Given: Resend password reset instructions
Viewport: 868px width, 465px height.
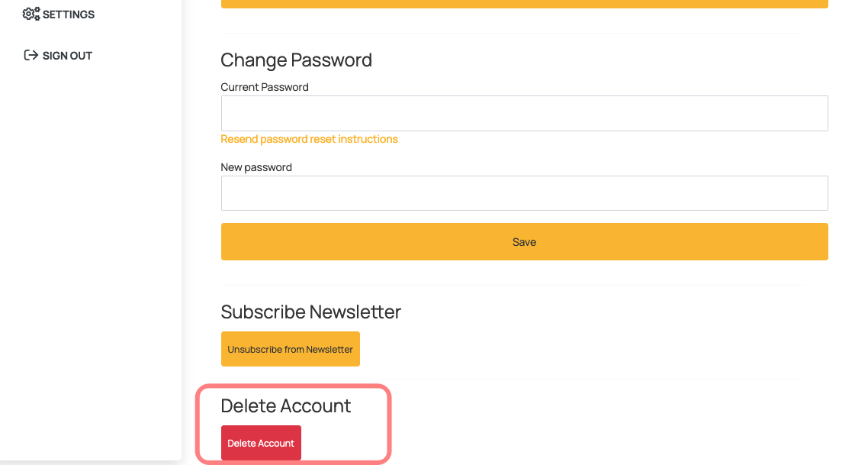Looking at the screenshot, I should click(309, 139).
